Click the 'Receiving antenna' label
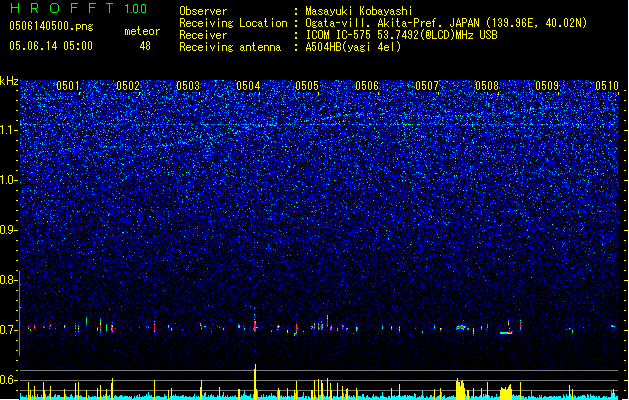This screenshot has width=629, height=400. (230, 47)
